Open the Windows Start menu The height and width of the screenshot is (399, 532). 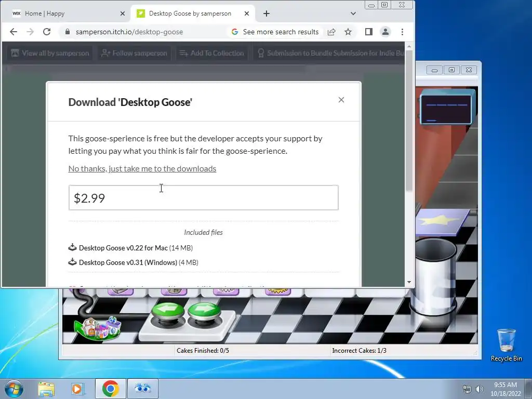point(14,389)
